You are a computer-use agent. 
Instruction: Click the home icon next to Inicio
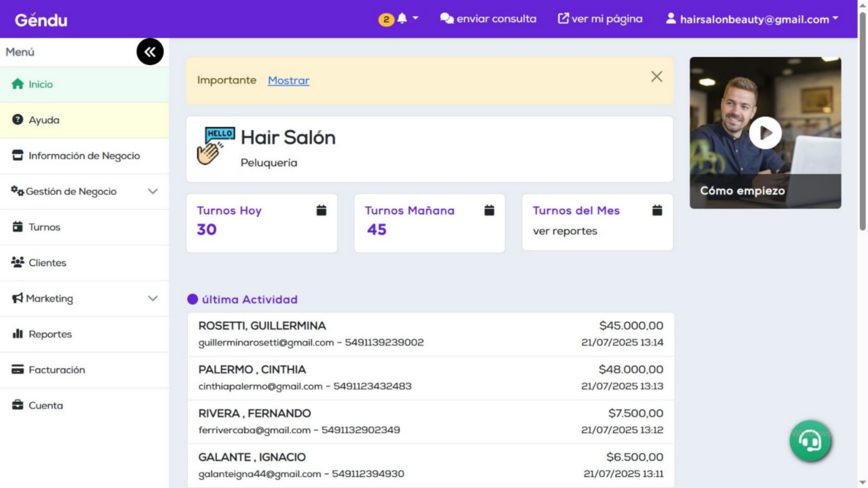[16, 84]
